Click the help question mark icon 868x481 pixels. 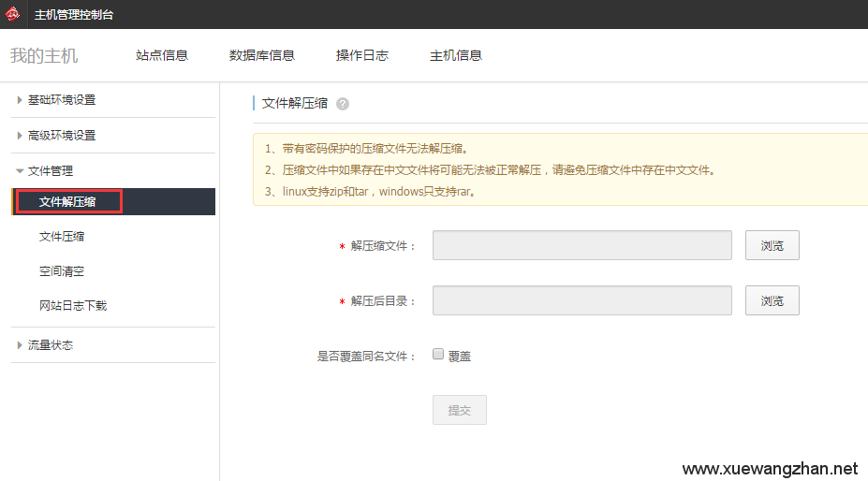point(343,104)
